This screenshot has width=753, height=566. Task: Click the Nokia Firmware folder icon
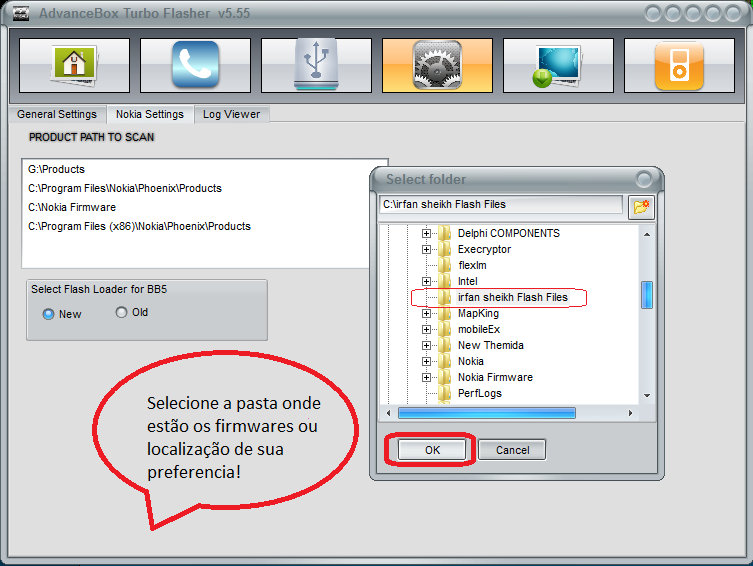coord(445,377)
